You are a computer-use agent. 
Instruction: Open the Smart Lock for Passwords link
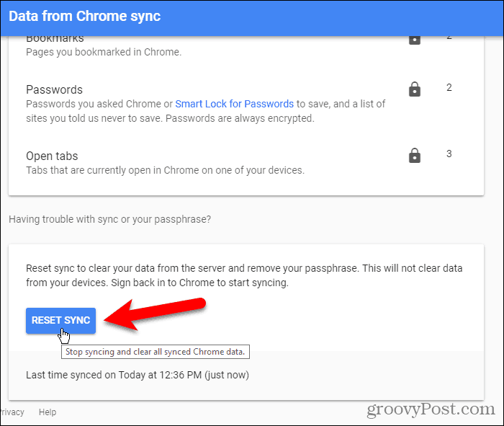click(234, 104)
